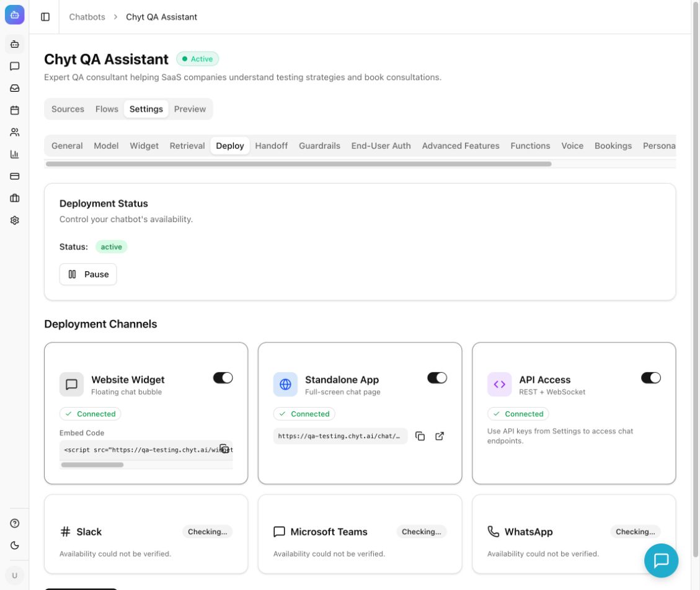This screenshot has height=590, width=700.
Task: Open the Model settings tab
Action: 106,146
